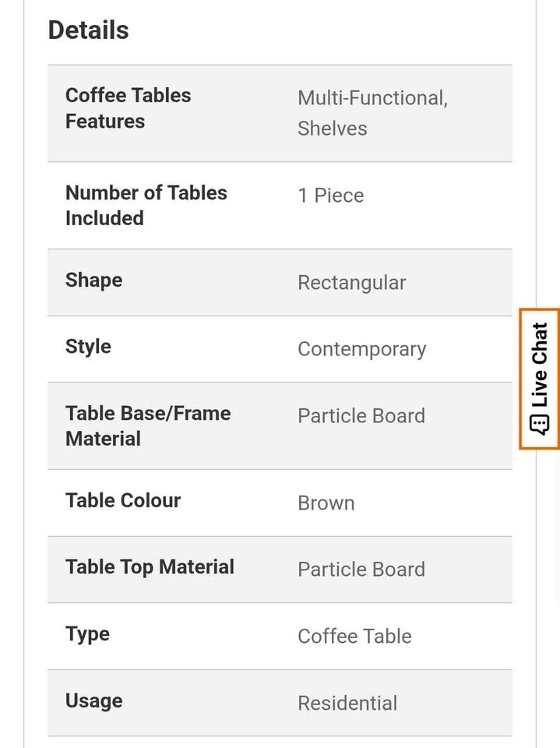Image resolution: width=560 pixels, height=748 pixels.
Task: Select the Coffee Table type value
Action: pos(354,637)
